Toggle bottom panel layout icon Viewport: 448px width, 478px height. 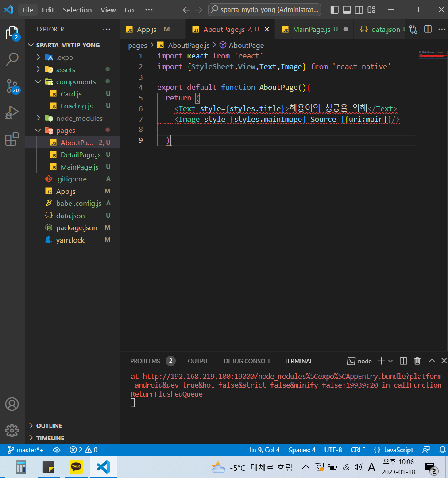[x=347, y=10]
